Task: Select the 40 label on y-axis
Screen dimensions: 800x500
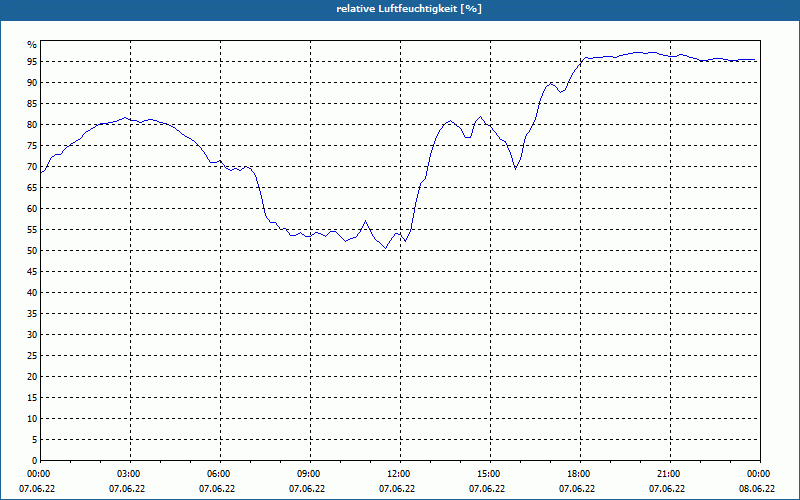Action: click(x=32, y=292)
